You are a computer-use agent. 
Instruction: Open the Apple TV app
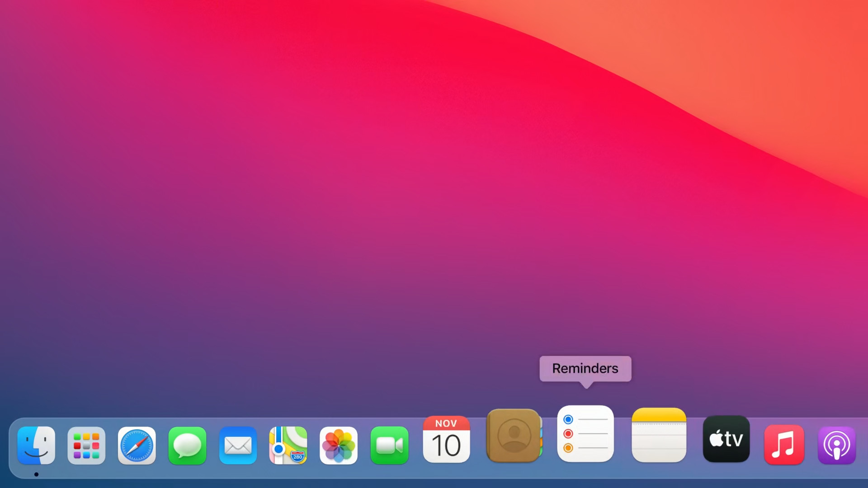point(726,438)
